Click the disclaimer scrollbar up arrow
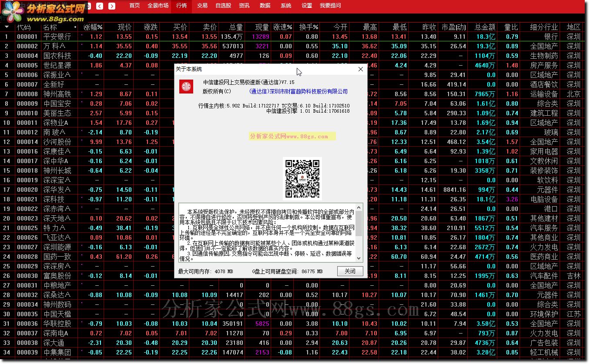The height and width of the screenshot is (364, 590). pos(359,207)
